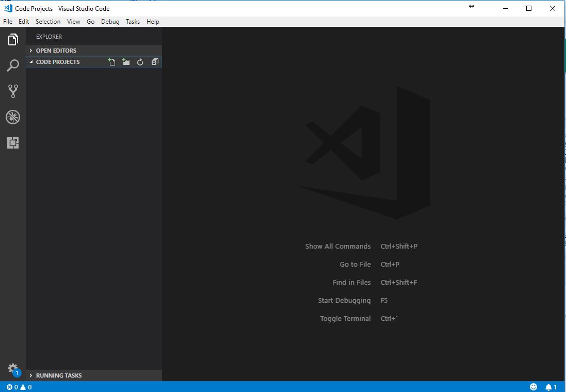Click the VS Code logo in title bar
Screen dimensions: 566x392
pos(8,8)
